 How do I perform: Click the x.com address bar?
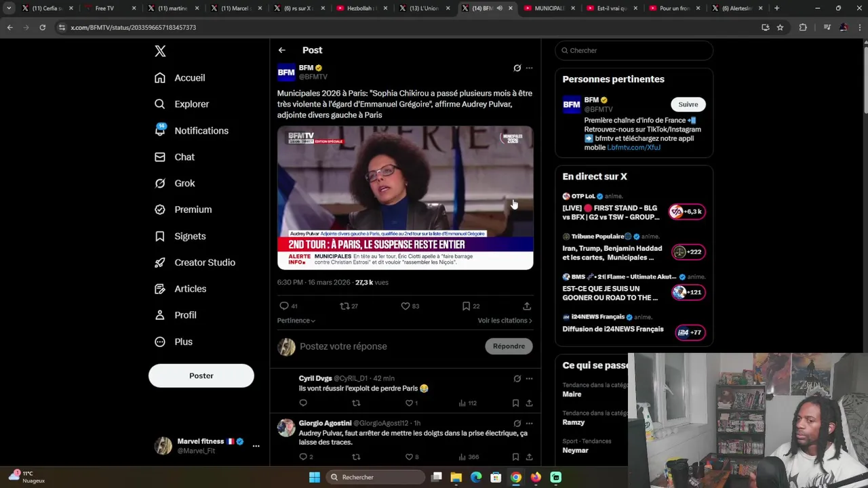(407, 27)
